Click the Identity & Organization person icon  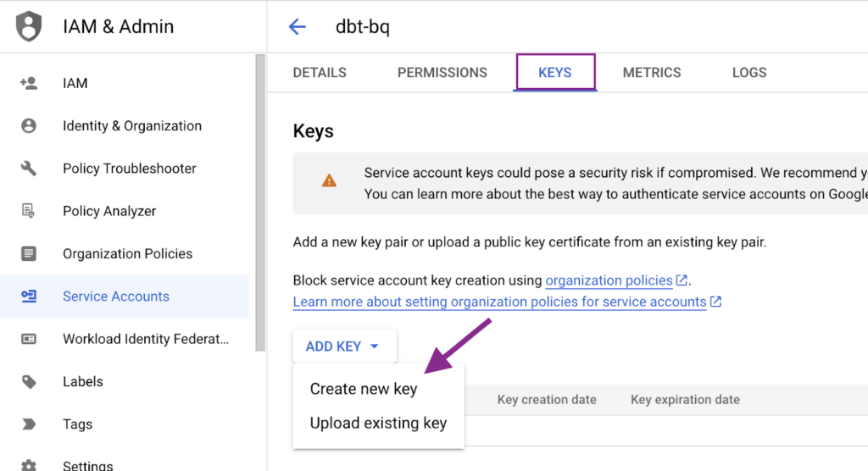[x=29, y=125]
